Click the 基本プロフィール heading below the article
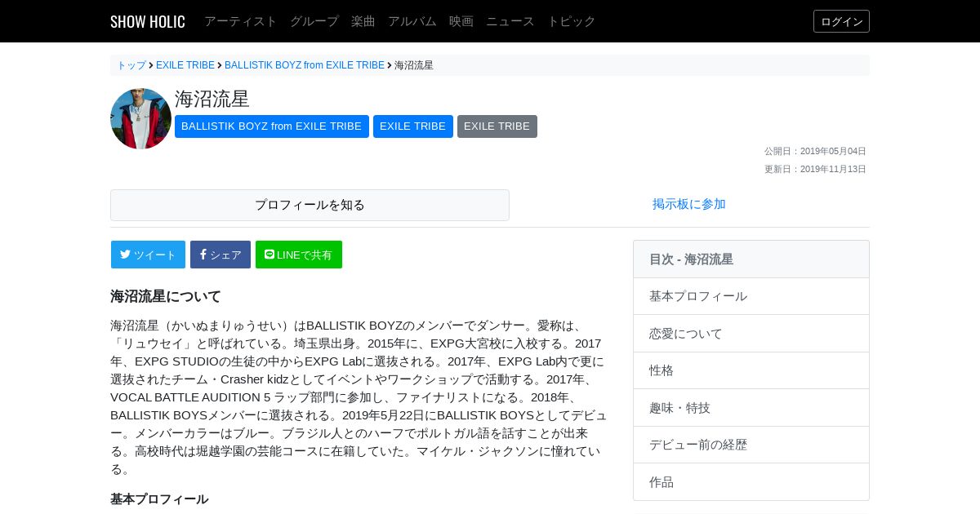The image size is (980, 514). coord(159,498)
